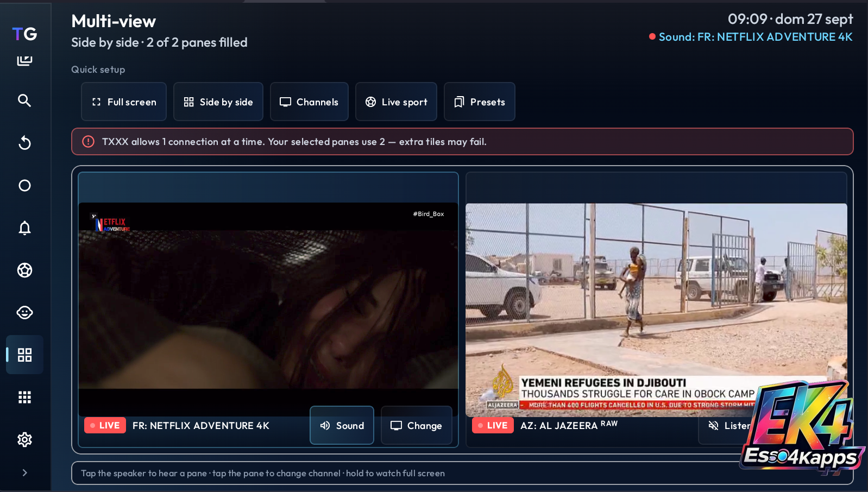Screen dimensions: 868x492
Task: Enable Listen on the Al Jazeera pane
Action: [x=729, y=425]
